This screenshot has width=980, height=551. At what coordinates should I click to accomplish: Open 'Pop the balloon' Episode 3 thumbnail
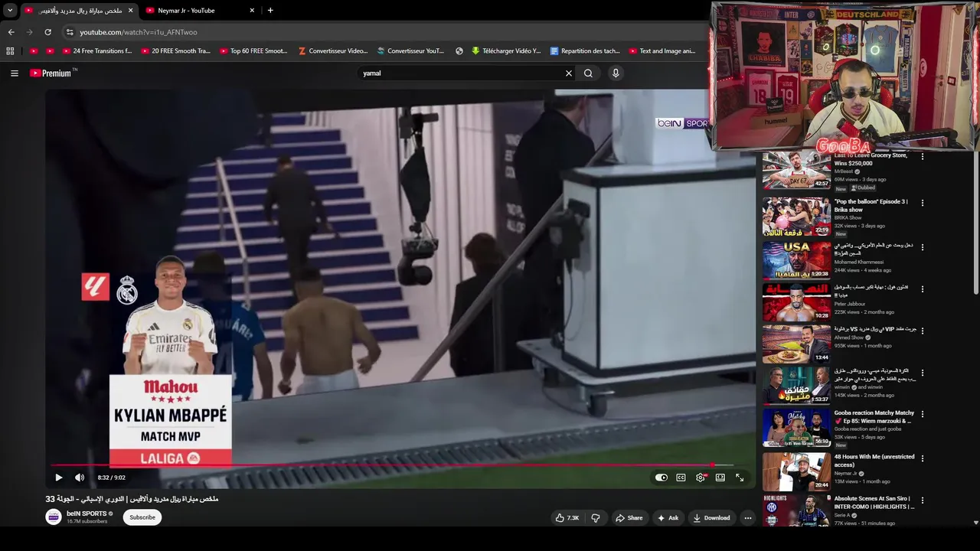coord(796,217)
